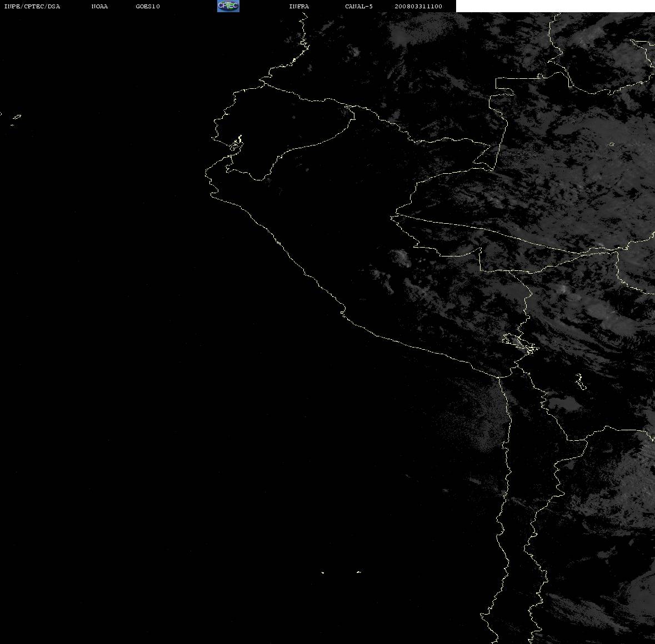This screenshot has width=655, height=644.
Task: Click the CPTEC logo in header
Action: click(x=228, y=6)
